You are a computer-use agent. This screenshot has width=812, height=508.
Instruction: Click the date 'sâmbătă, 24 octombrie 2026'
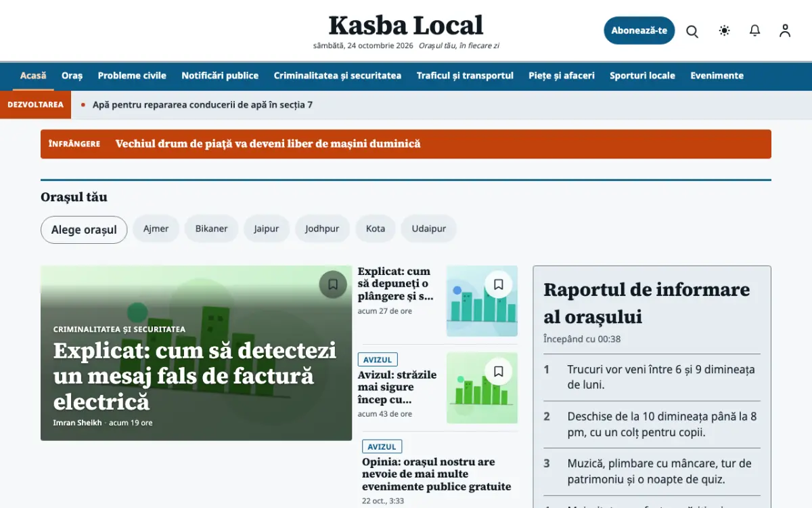tap(363, 46)
